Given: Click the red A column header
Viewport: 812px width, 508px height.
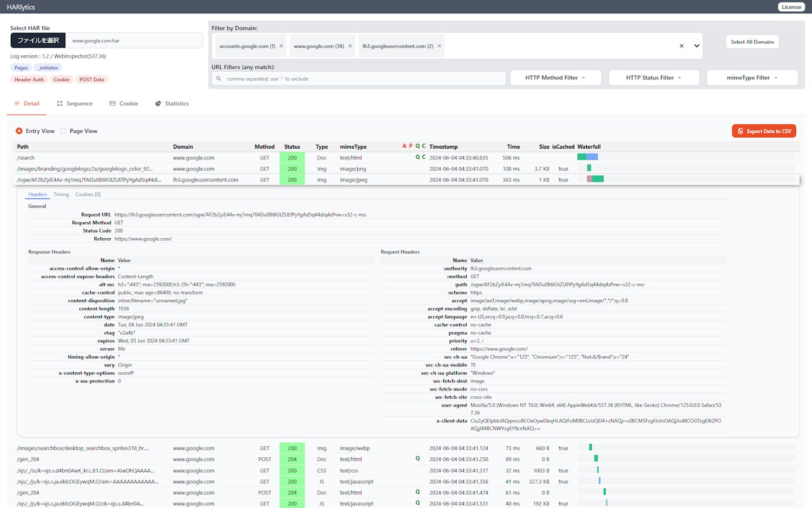Looking at the screenshot, I should tap(405, 146).
